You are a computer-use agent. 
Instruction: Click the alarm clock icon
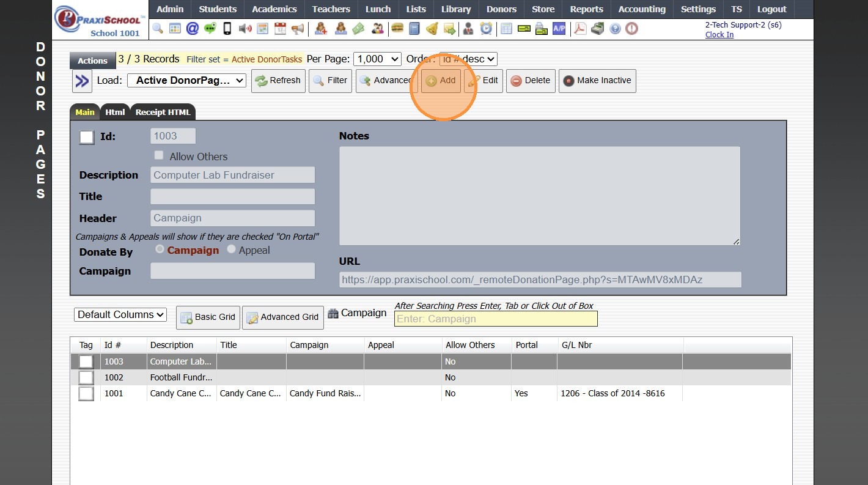(x=486, y=28)
